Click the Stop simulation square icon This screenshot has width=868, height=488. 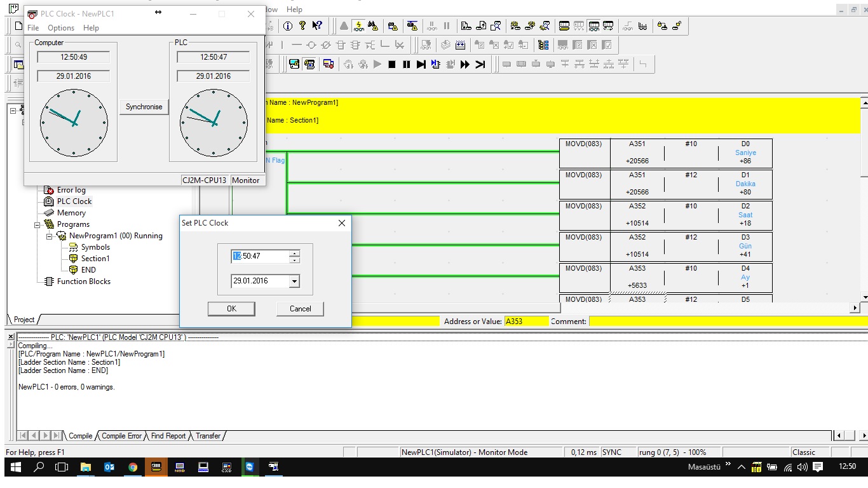[392, 64]
